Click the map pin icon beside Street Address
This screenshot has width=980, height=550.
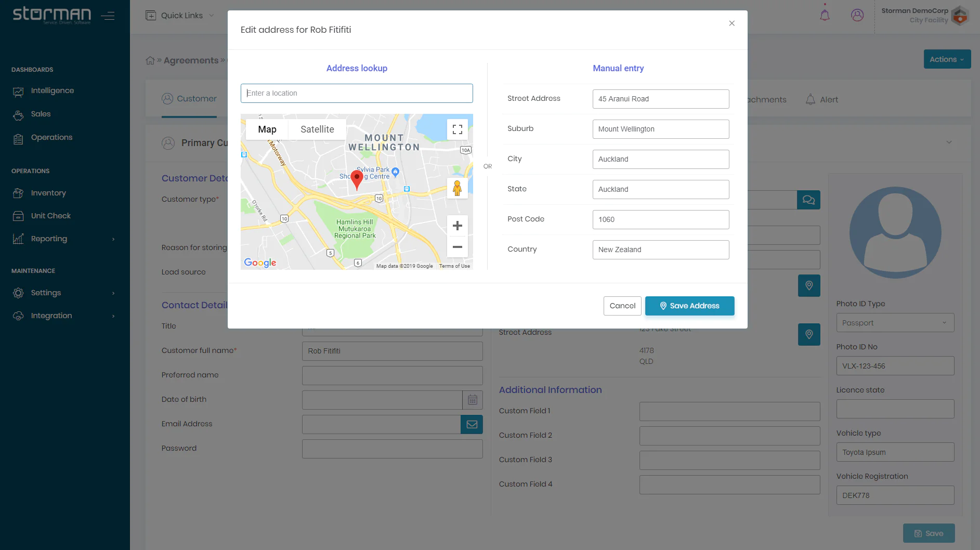point(808,335)
